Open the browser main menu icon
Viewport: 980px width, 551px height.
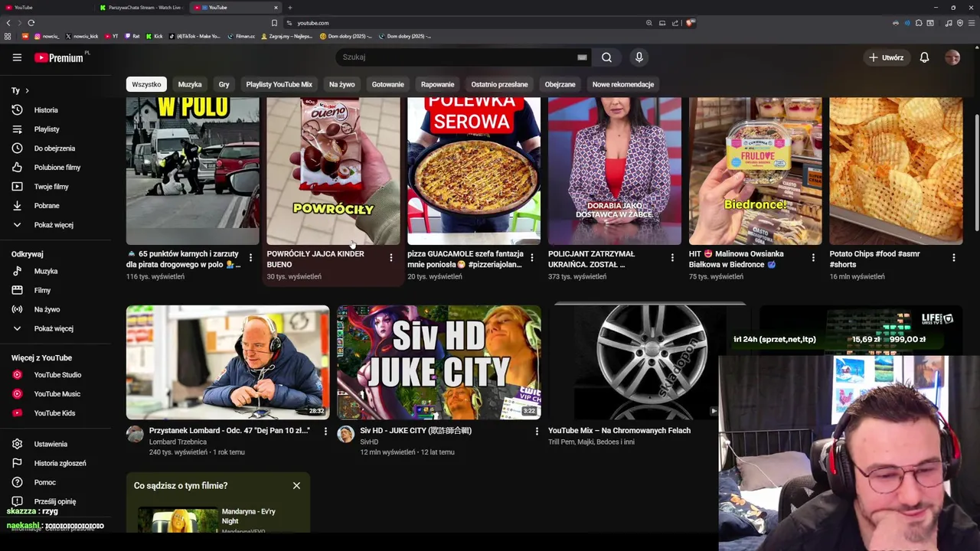(971, 23)
